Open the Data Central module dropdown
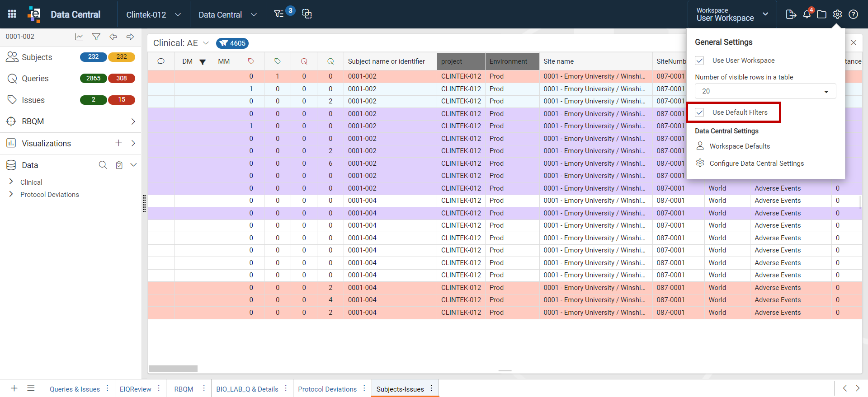868x397 pixels. (228, 14)
